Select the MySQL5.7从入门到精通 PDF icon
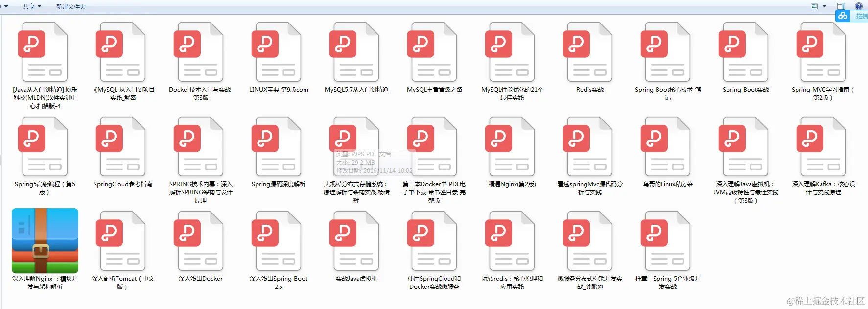Image resolution: width=868 pixels, height=309 pixels. (x=354, y=52)
